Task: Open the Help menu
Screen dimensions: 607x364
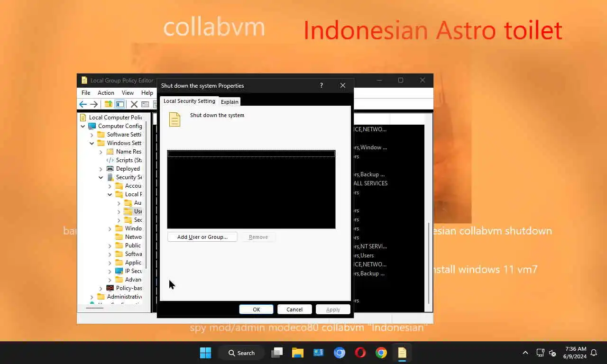Action: (147, 93)
